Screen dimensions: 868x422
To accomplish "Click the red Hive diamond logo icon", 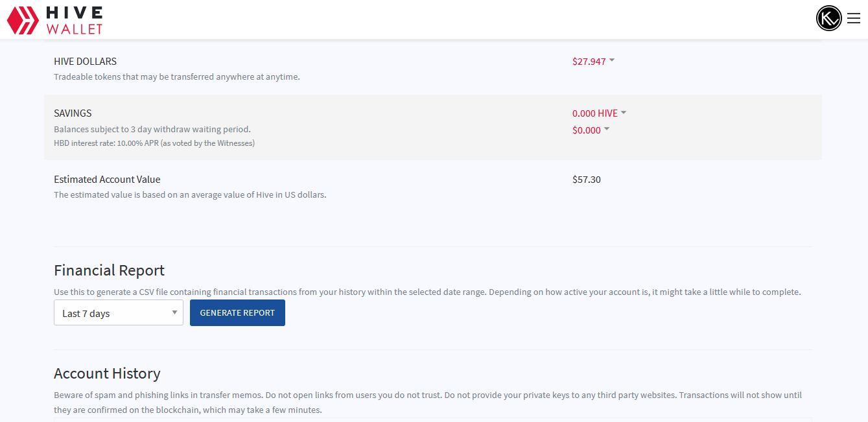I will [x=22, y=20].
